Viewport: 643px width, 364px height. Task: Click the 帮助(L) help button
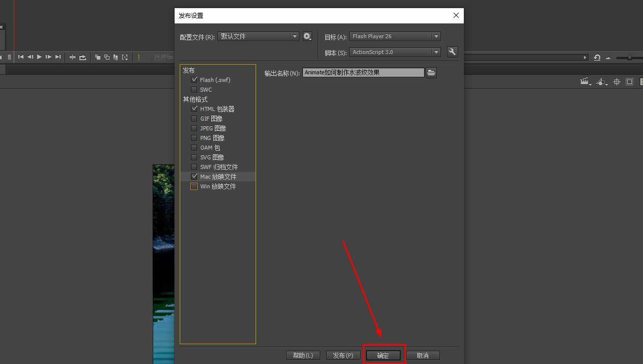click(x=303, y=355)
